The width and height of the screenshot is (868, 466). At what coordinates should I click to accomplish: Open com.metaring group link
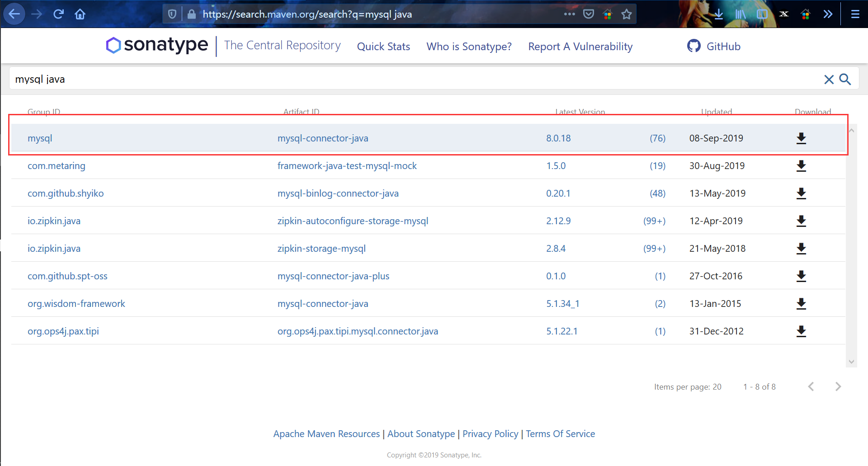(x=57, y=166)
